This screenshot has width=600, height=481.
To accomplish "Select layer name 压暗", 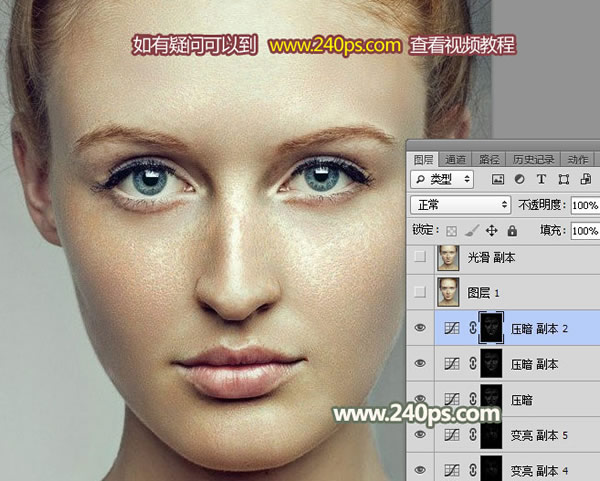I will pos(522,400).
